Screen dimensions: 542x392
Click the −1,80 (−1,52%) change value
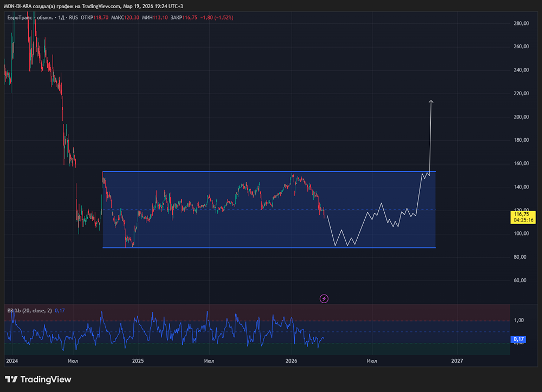point(217,18)
